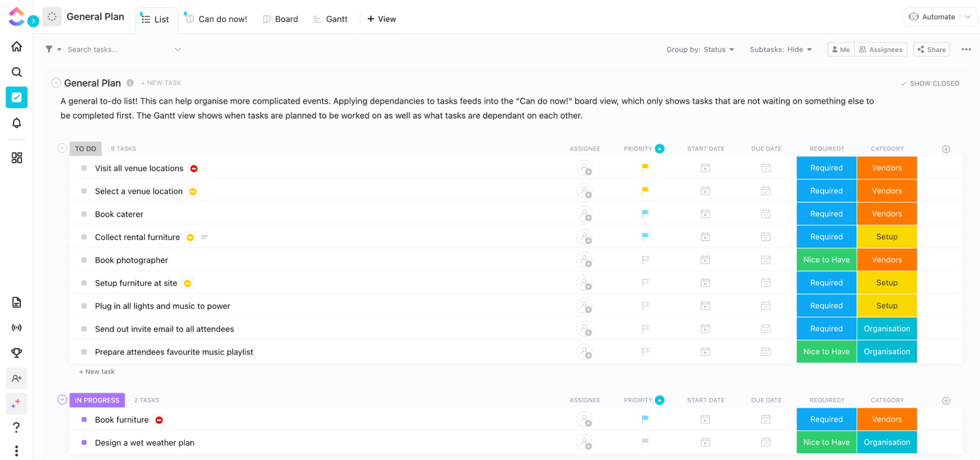Image resolution: width=980 pixels, height=460 pixels.
Task: Set priority flag on Book caterer
Action: pyautogui.click(x=645, y=214)
